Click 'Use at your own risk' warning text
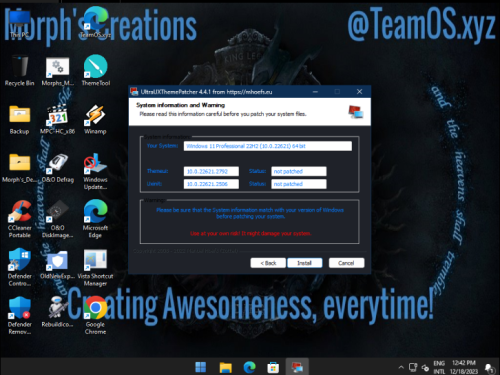The height and width of the screenshot is (375, 500). (251, 233)
